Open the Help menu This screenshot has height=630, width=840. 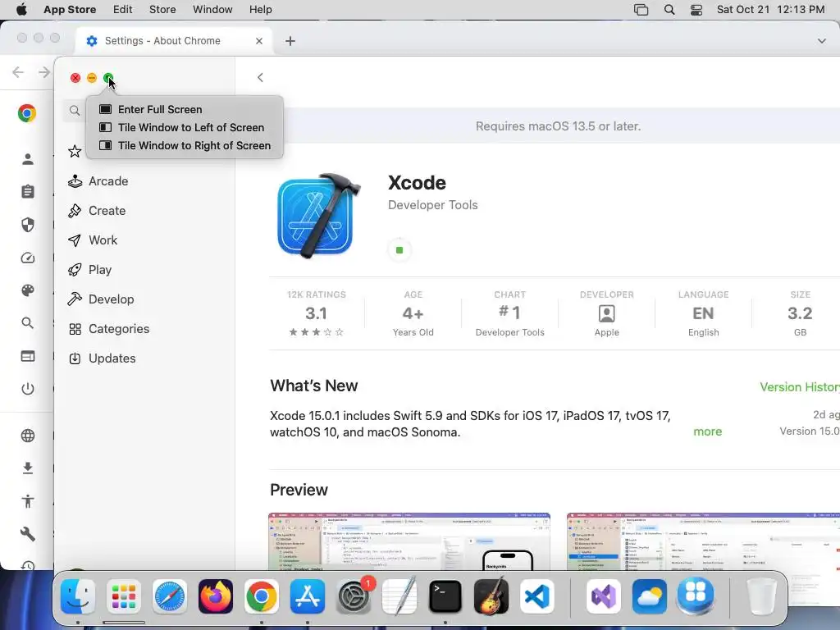[x=260, y=10]
